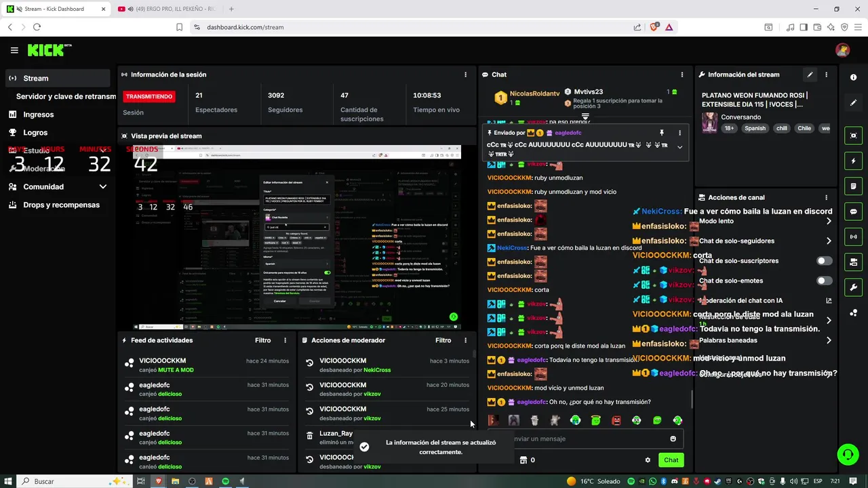868x488 pixels.
Task: Click the info icon in the right rail
Action: coord(854,77)
